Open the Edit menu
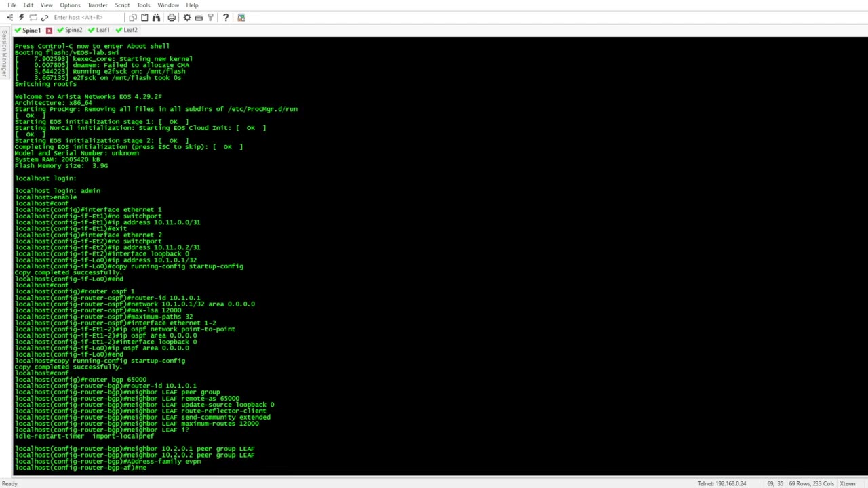This screenshot has width=868, height=488. 28,5
